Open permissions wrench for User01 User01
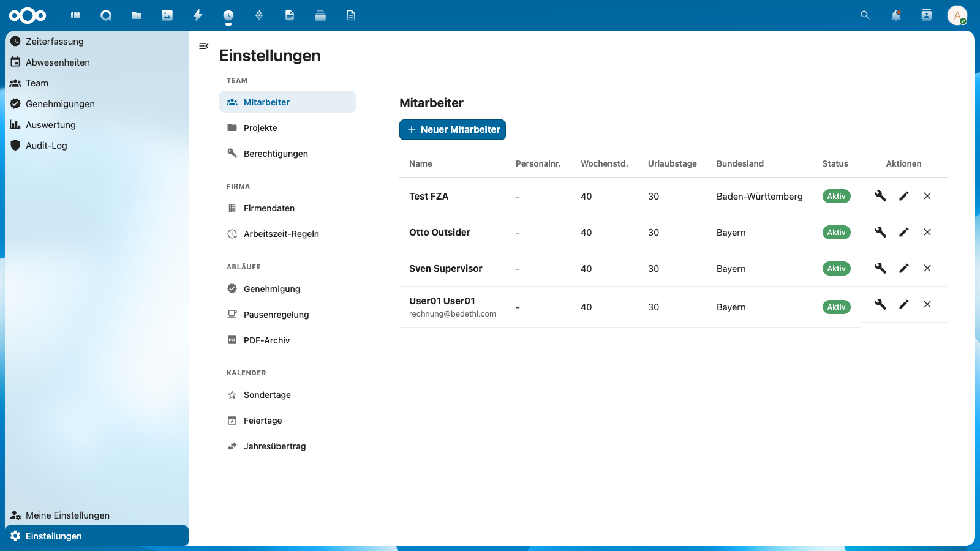Viewport: 980px width, 551px height. [x=881, y=304]
